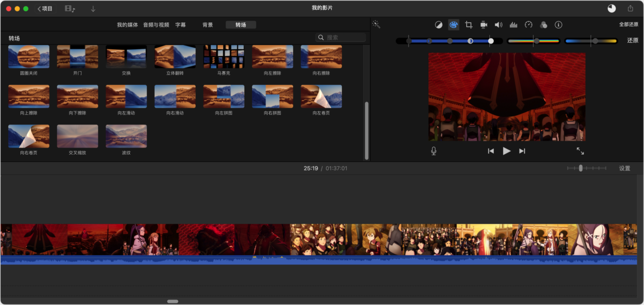Select the Transitions (转场) tab

click(x=241, y=25)
